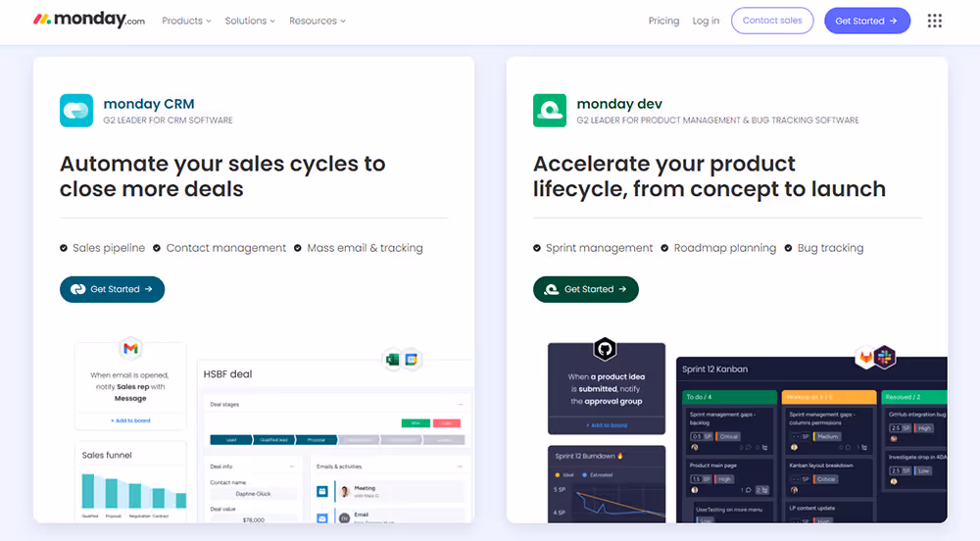Screen dimensions: 980x541
Task: Click the To do / 4 Kanban column header
Action: click(729, 397)
